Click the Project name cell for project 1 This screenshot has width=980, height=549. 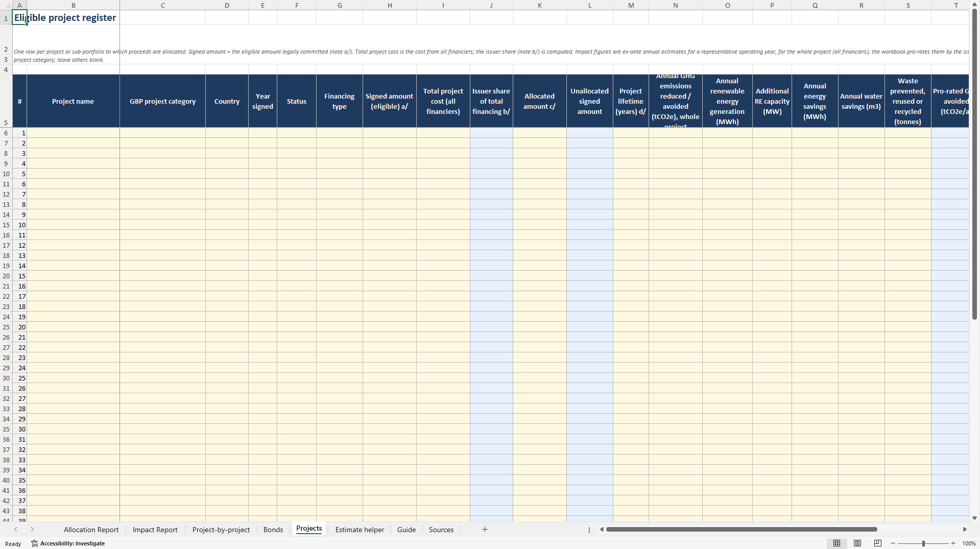point(73,133)
